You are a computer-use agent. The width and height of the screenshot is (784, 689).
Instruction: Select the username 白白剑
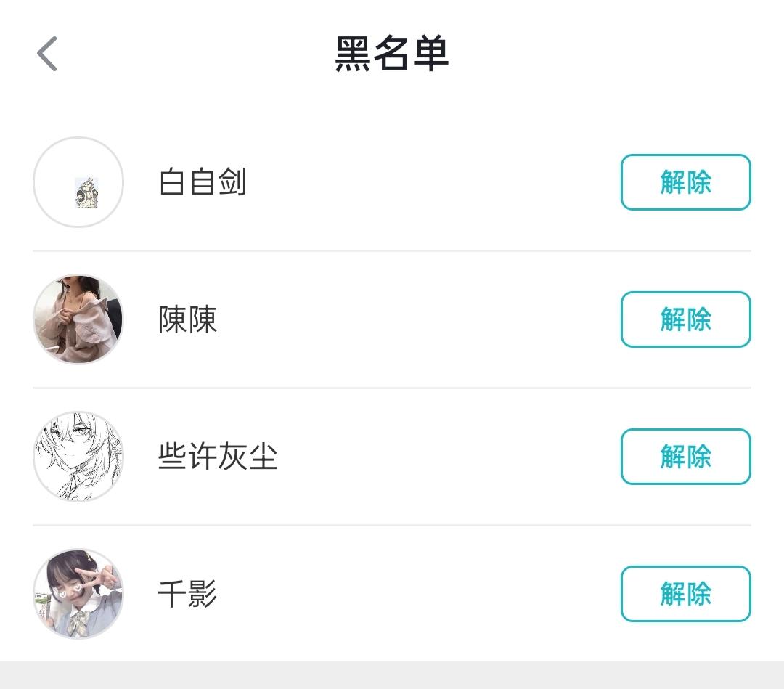[203, 182]
